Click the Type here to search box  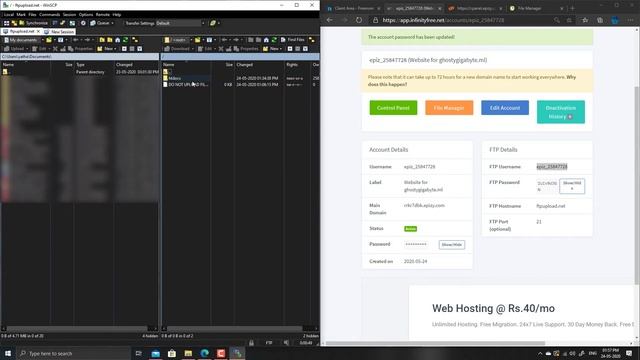tap(73, 353)
